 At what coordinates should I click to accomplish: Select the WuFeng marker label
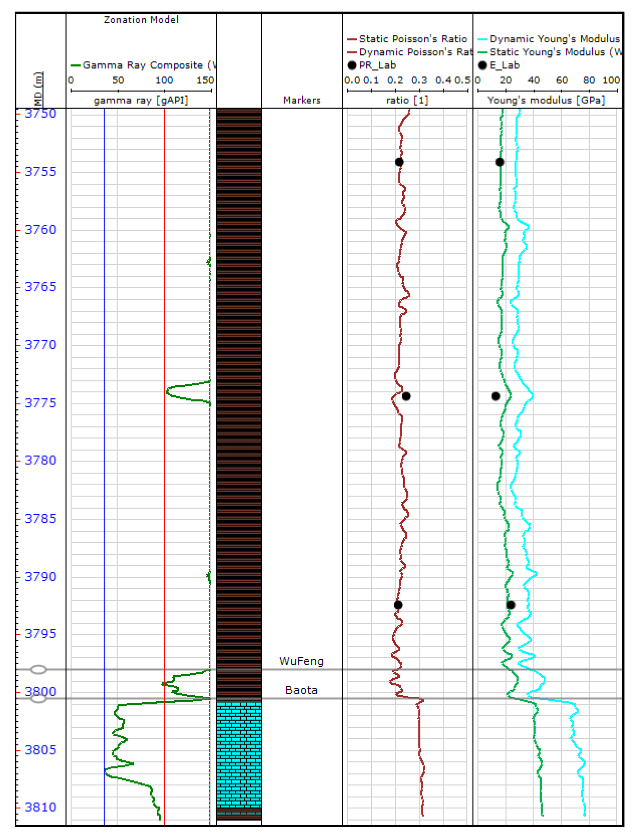coord(301,661)
